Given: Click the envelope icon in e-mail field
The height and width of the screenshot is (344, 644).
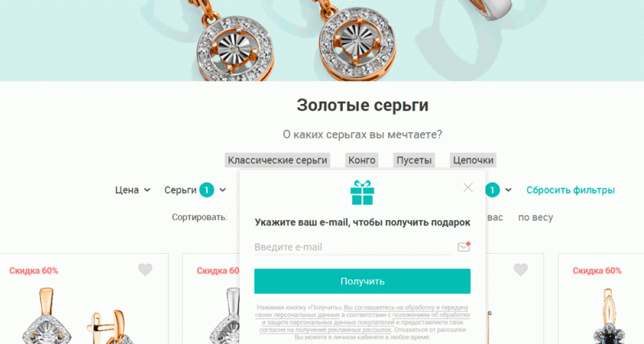Looking at the screenshot, I should (464, 247).
